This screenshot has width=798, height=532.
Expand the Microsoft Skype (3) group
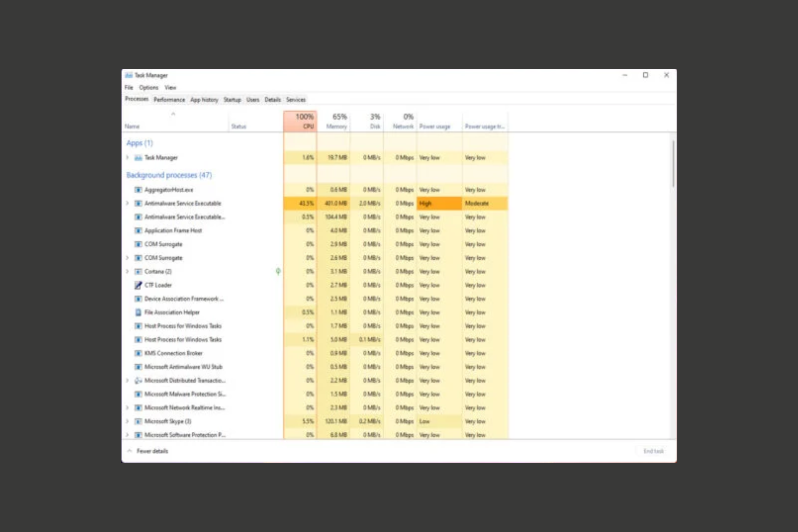pyautogui.click(x=128, y=421)
